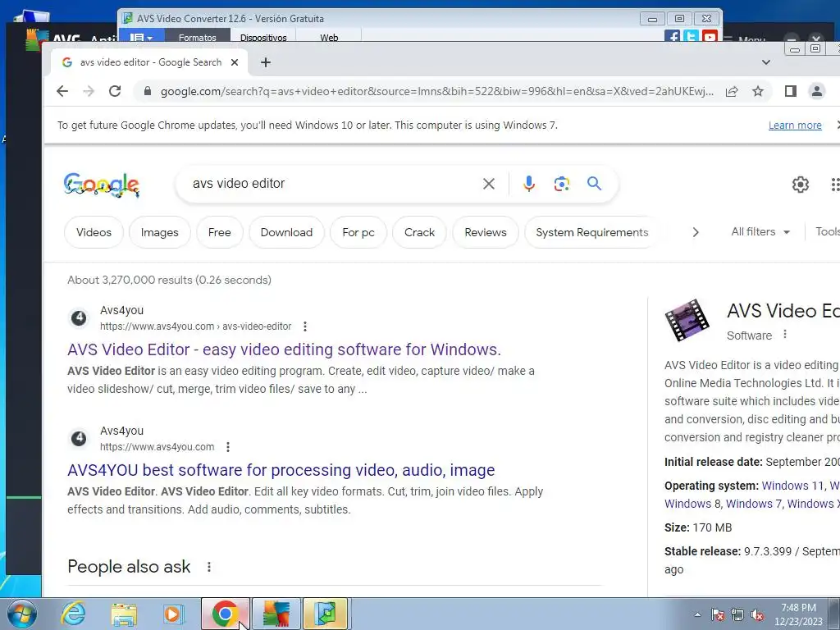Image resolution: width=840 pixels, height=630 pixels.
Task: Open the Windows Start menu
Action: [x=23, y=614]
